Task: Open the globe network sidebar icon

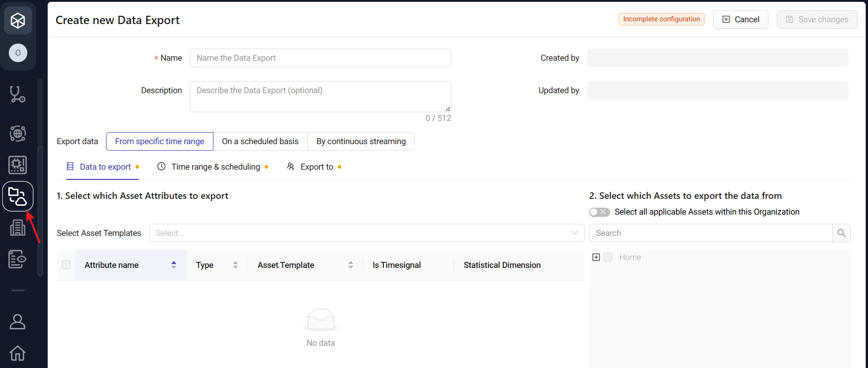Action: [18, 133]
